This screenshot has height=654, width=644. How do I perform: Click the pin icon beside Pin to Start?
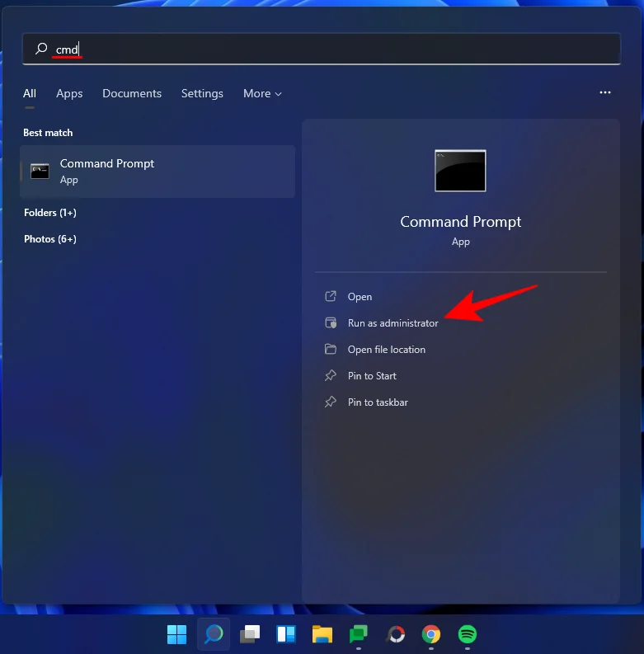331,375
